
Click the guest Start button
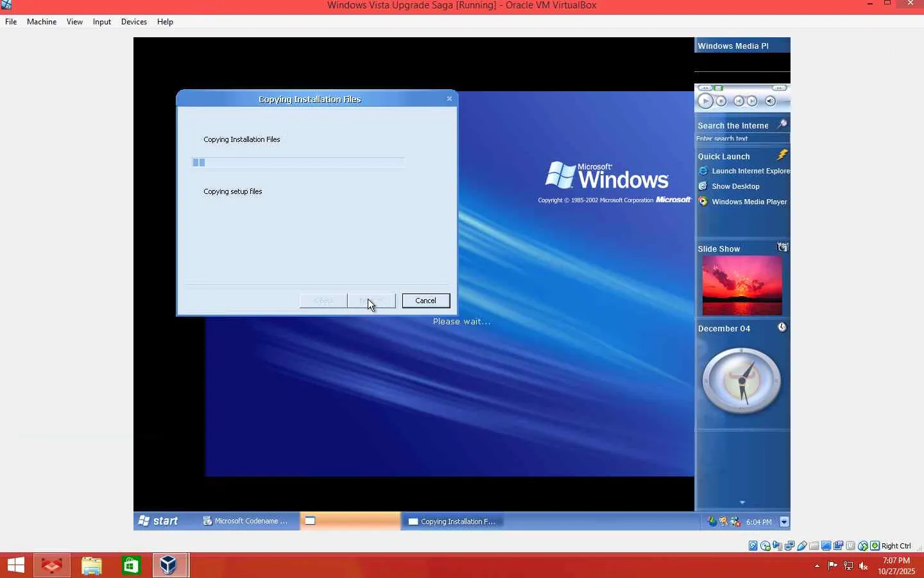[x=158, y=521]
